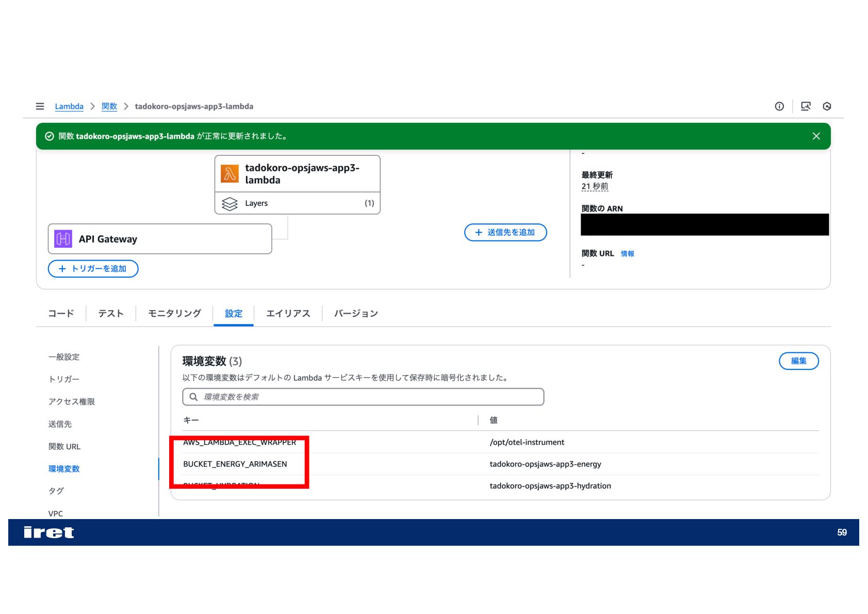
Task: Click the search magnifier icon in the environment variable field
Action: tap(193, 397)
